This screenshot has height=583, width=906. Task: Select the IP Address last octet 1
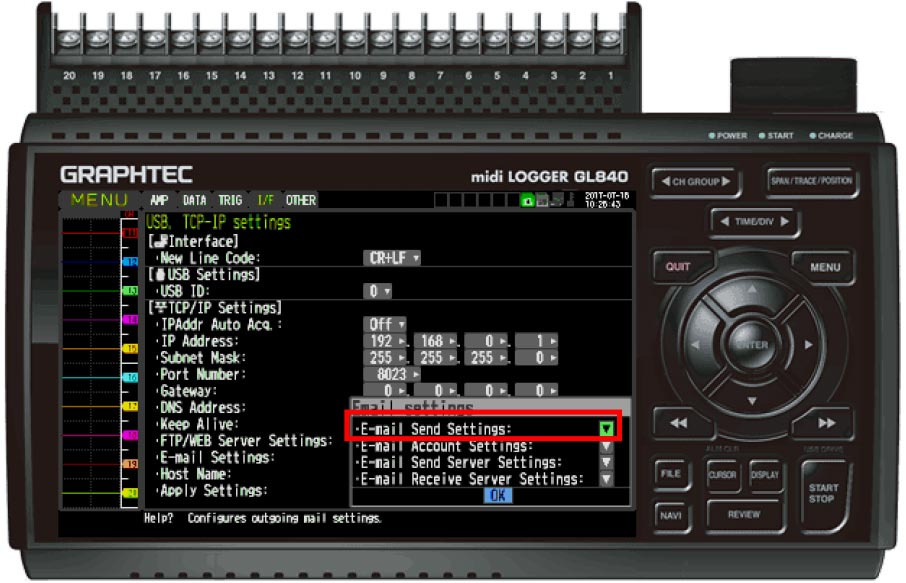click(536, 341)
